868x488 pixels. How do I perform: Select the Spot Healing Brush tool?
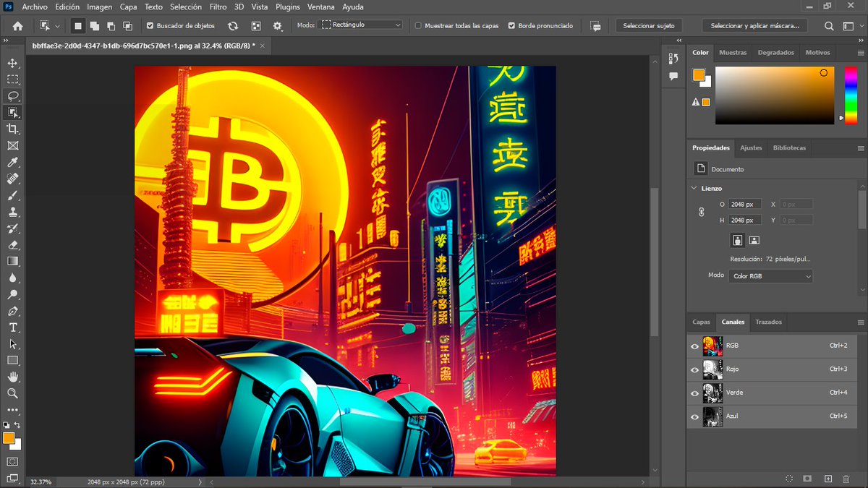coord(13,179)
